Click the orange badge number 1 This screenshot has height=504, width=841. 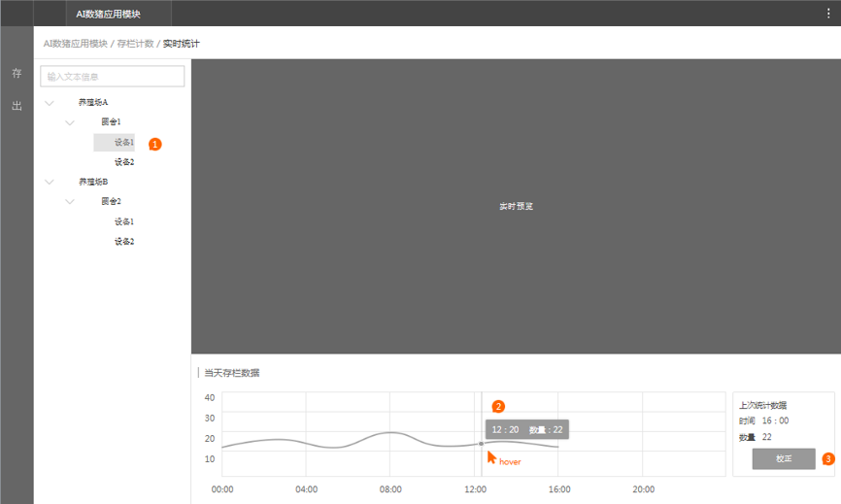(x=155, y=144)
